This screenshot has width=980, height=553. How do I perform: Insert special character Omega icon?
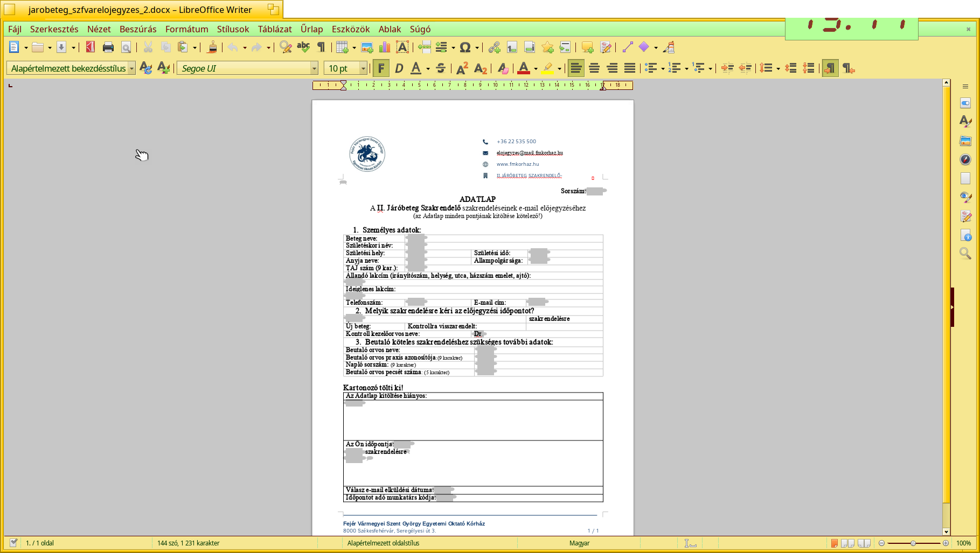coord(465,47)
